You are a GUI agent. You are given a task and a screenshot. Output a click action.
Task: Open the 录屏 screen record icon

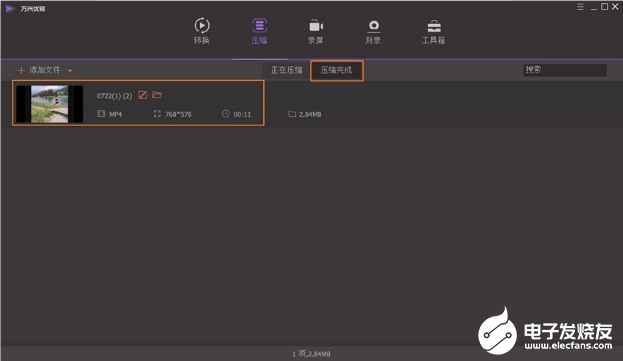tap(316, 26)
